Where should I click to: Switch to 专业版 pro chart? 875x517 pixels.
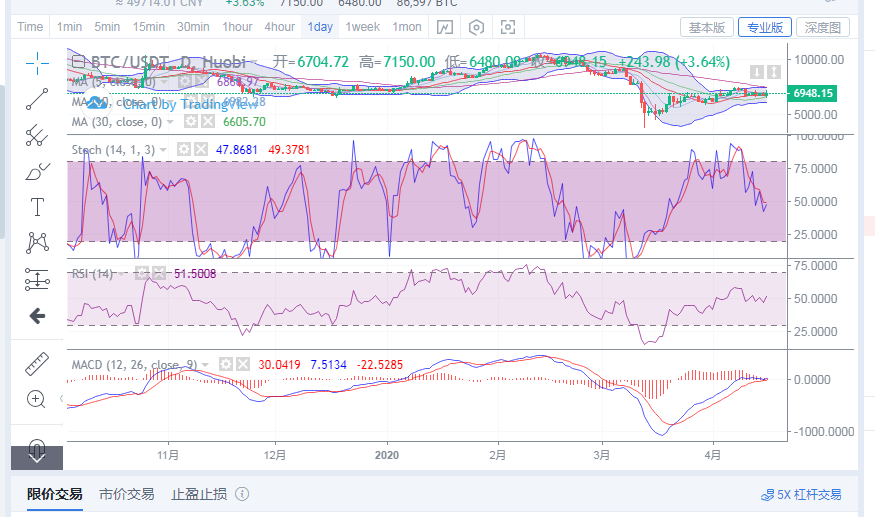click(x=765, y=27)
